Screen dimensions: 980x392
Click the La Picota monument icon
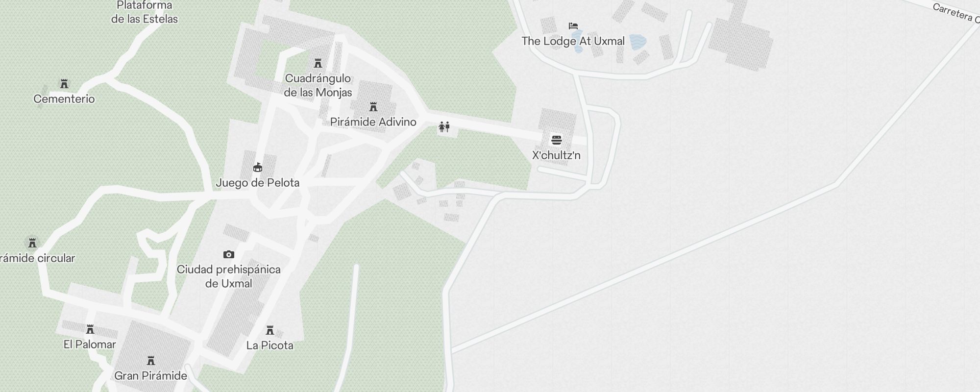[x=270, y=330]
